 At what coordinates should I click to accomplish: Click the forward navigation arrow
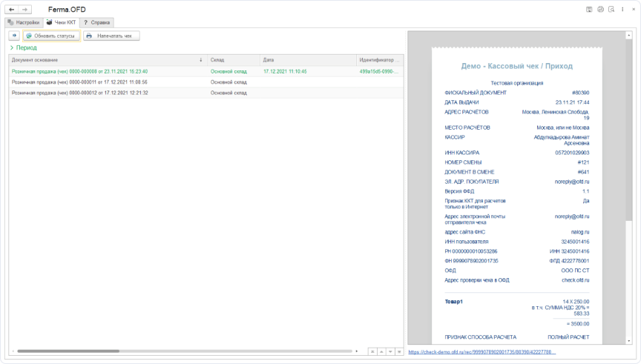[x=25, y=9]
